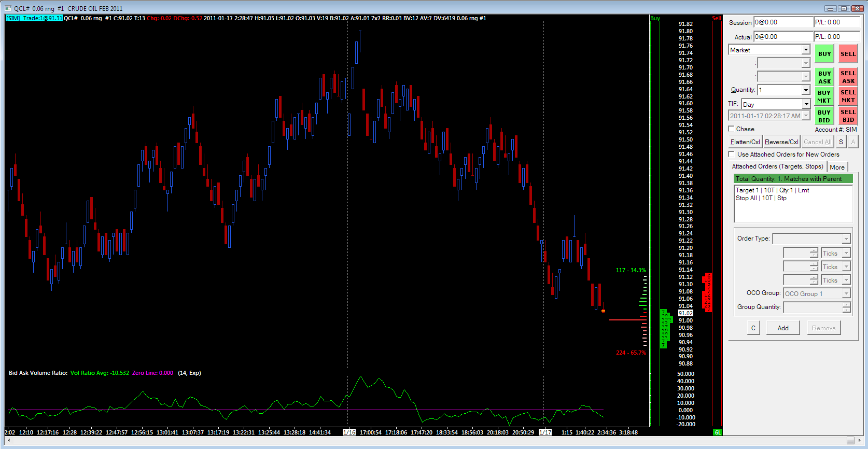Open the Order Type dropdown in Attached Orders
The height and width of the screenshot is (449, 868).
click(x=846, y=239)
